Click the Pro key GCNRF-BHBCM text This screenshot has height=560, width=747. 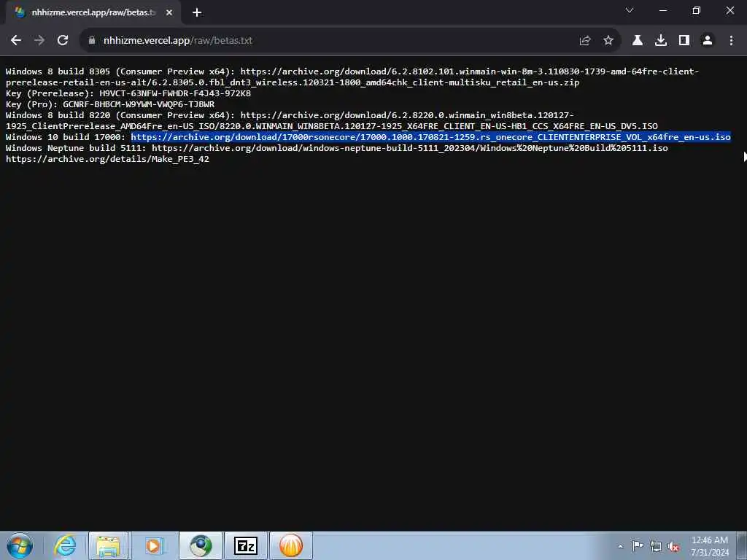[x=139, y=104]
